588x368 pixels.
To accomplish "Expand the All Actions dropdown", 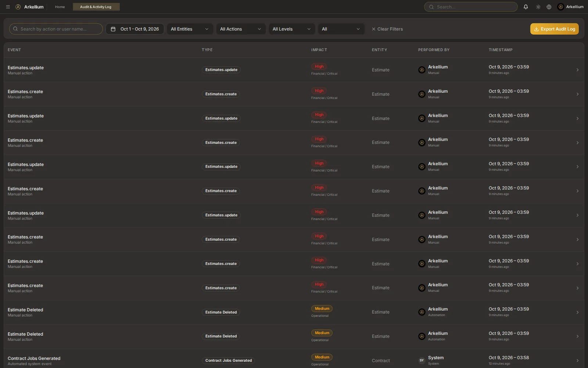I will (x=241, y=29).
